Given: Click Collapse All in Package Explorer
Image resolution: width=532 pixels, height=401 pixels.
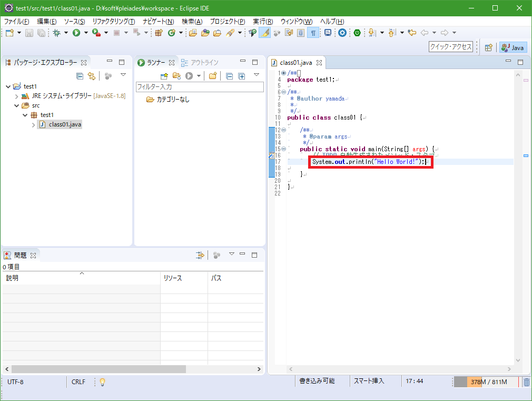Looking at the screenshot, I should coord(80,76).
